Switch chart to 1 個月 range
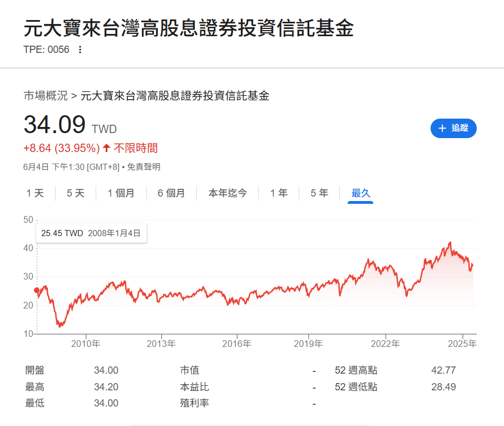 [121, 193]
